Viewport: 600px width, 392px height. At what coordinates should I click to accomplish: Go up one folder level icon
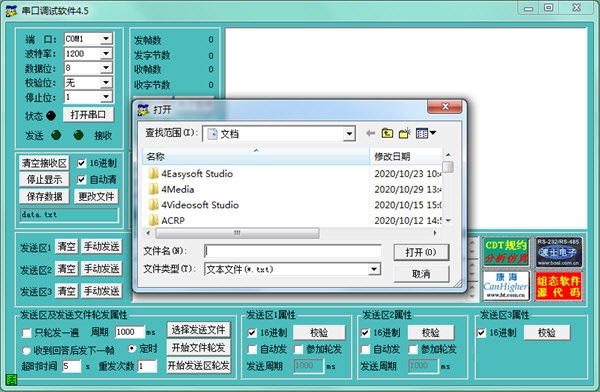tap(387, 133)
